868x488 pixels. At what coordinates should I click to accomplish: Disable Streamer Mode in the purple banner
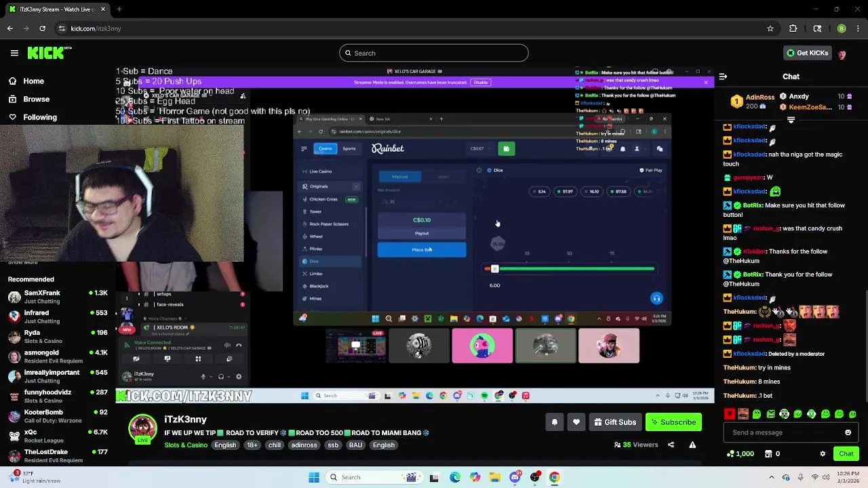(x=481, y=83)
